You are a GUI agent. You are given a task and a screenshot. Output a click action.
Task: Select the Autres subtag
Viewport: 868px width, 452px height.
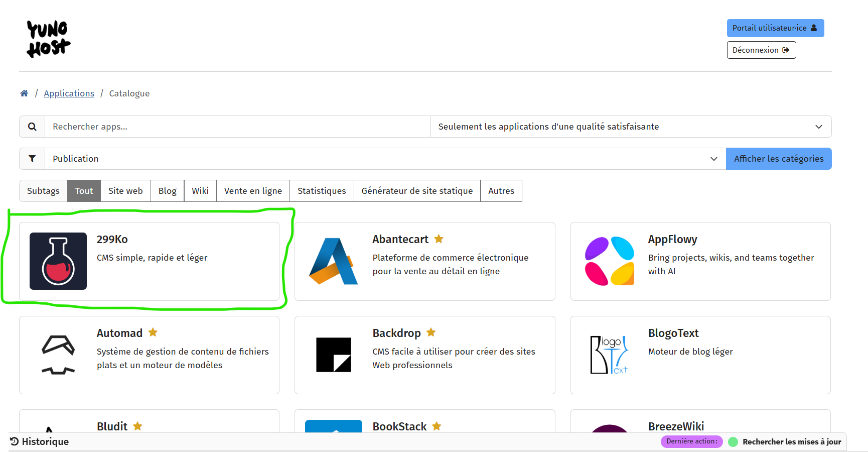coord(501,191)
